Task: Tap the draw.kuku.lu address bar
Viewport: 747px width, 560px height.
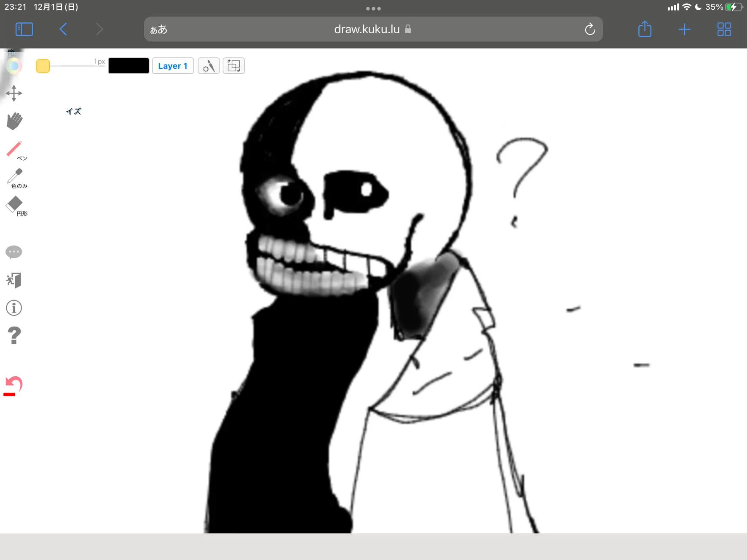Action: click(x=373, y=29)
